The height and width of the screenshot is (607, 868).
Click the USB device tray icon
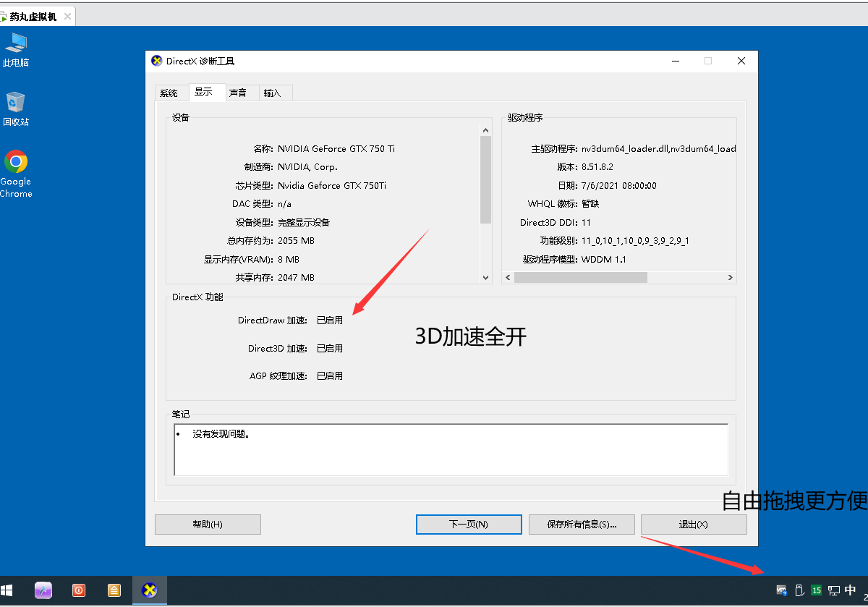point(799,590)
